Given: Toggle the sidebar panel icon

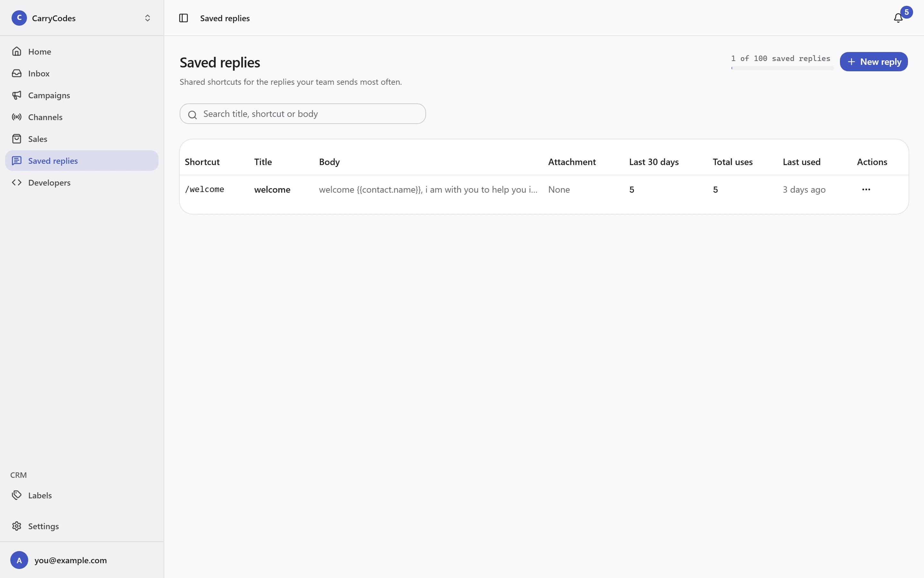Looking at the screenshot, I should click(x=183, y=18).
